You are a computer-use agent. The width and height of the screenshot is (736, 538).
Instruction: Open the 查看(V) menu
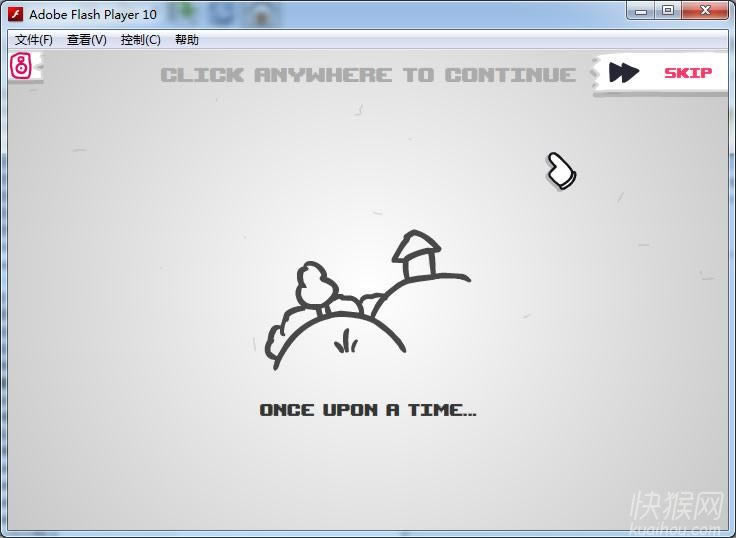[x=86, y=40]
